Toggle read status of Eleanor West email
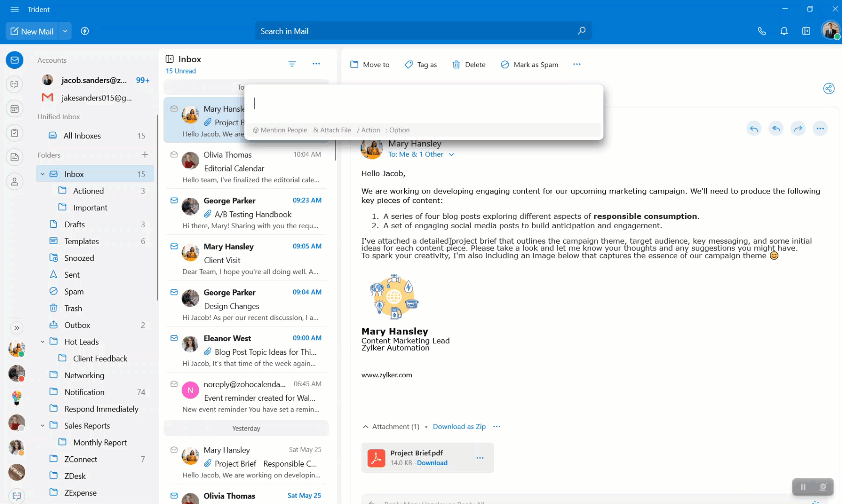 (x=174, y=338)
